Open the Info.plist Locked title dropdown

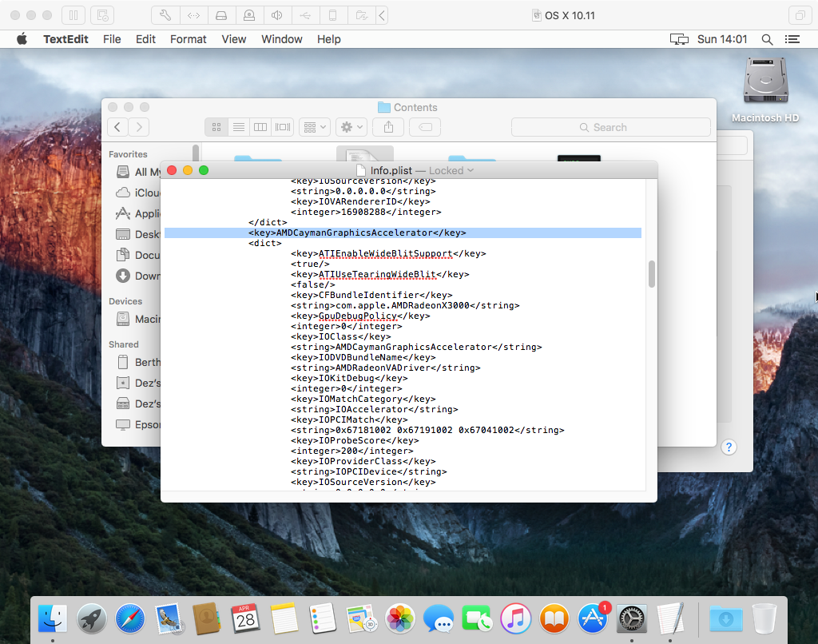452,171
